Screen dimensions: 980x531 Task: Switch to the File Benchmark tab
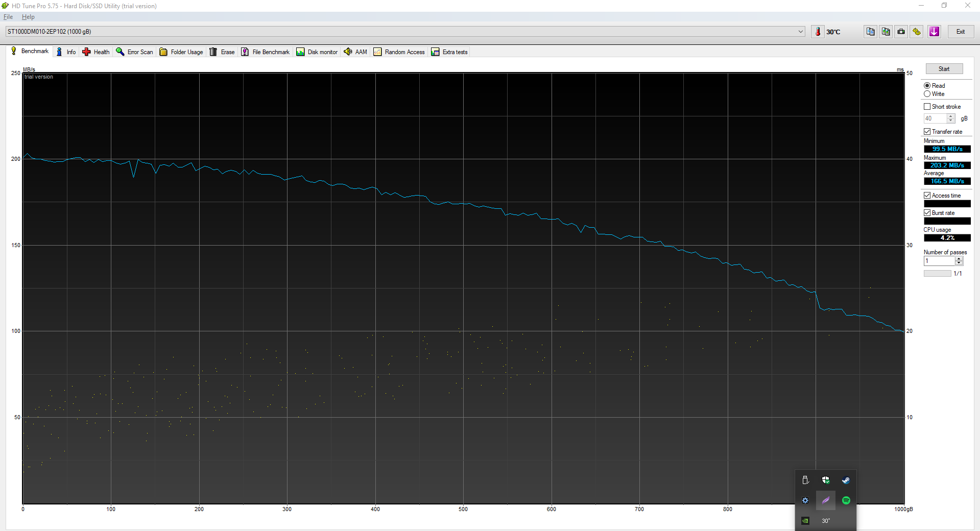(x=265, y=52)
